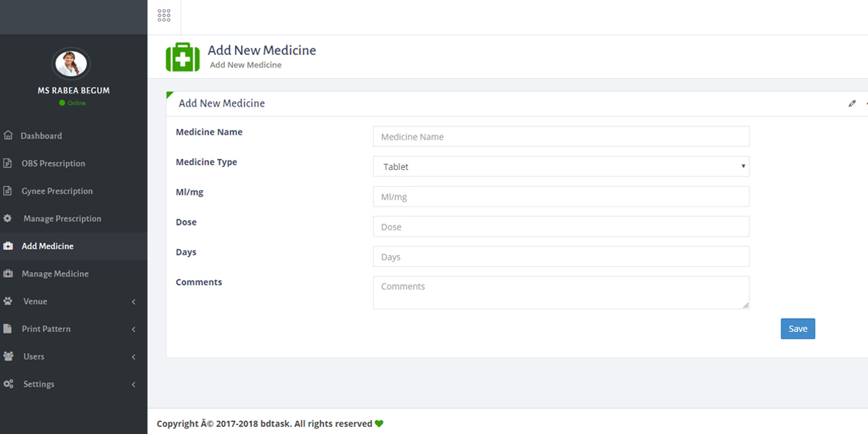This screenshot has height=434, width=868.
Task: Click the Rabea Begum profile avatar
Action: (x=71, y=64)
